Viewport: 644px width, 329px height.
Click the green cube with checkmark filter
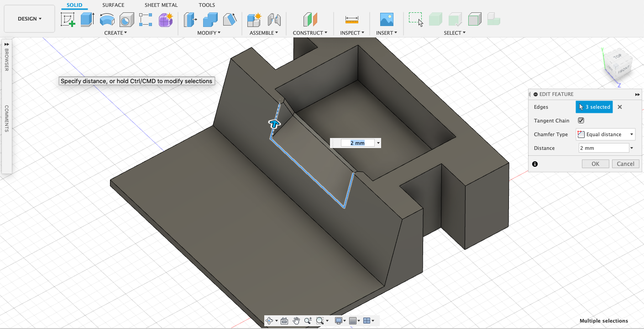tap(455, 20)
